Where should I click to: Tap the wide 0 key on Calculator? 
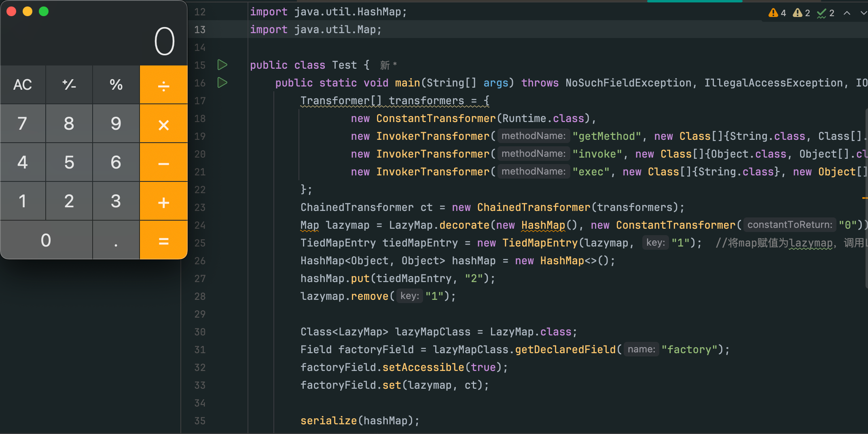46,240
